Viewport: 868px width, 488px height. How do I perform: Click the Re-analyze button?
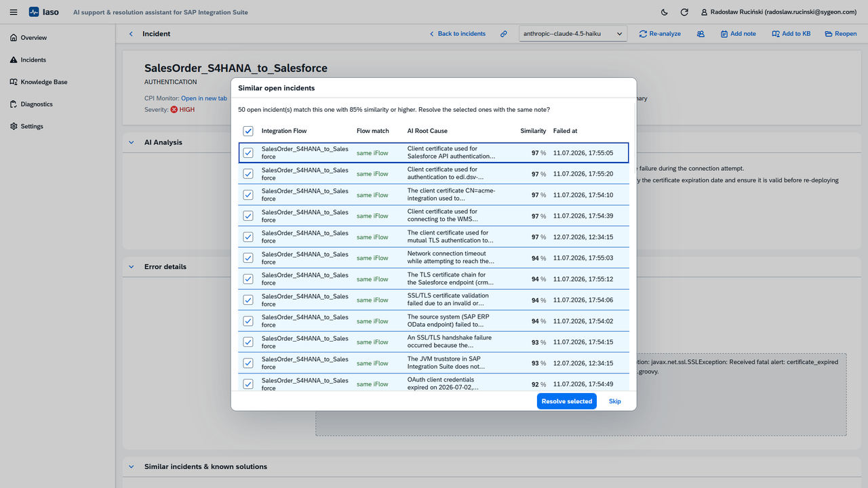coord(660,34)
